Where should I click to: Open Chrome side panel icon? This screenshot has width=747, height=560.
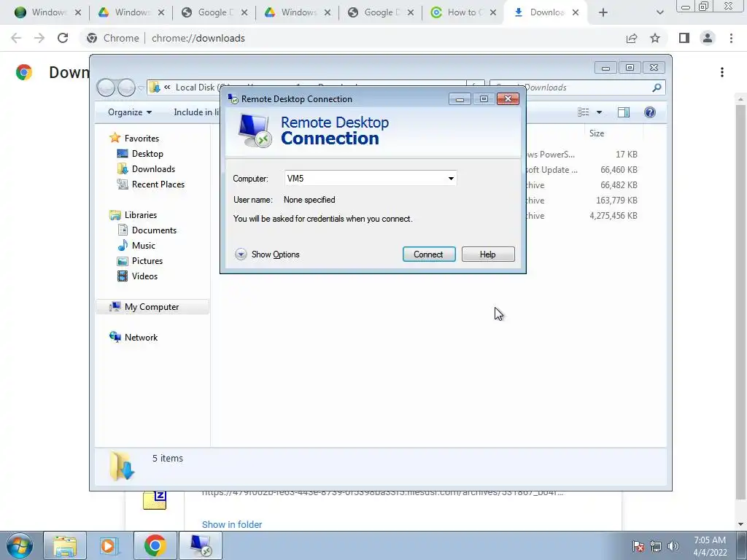(x=684, y=38)
